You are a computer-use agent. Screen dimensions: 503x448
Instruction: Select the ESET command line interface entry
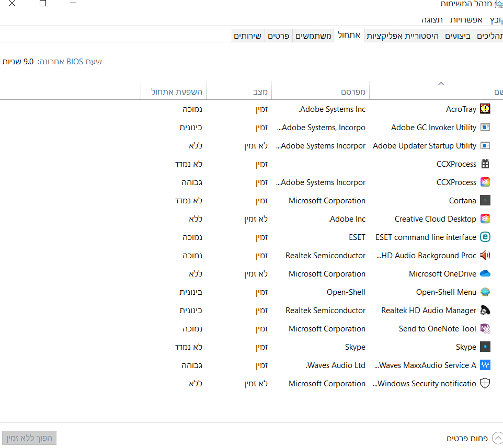[x=426, y=237]
